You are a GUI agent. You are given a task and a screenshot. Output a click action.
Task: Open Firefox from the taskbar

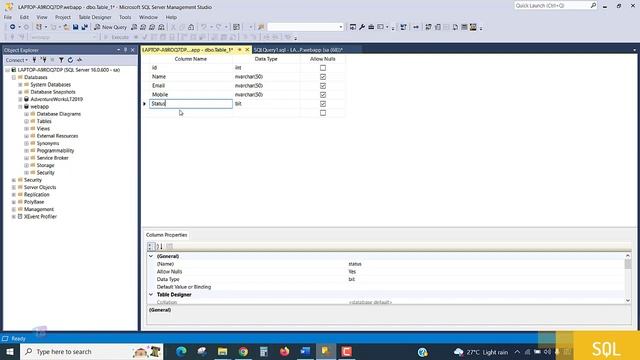(284, 351)
